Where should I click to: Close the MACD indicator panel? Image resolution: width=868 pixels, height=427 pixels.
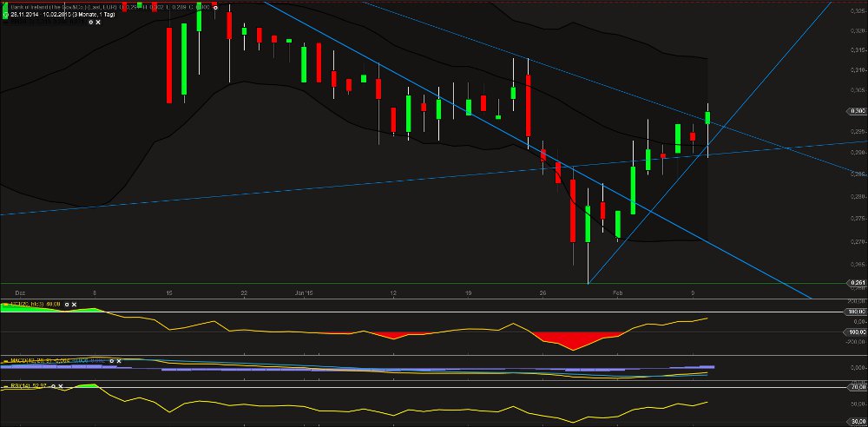tap(119, 359)
